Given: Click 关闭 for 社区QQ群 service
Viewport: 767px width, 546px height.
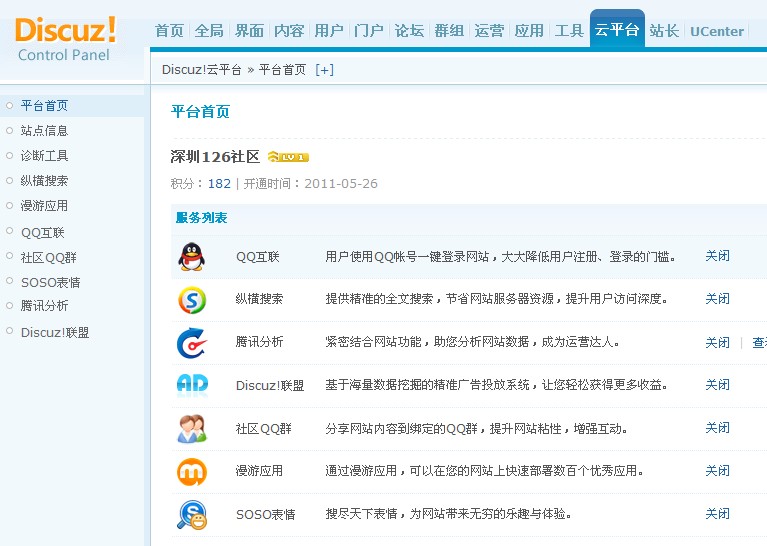Looking at the screenshot, I should point(717,428).
